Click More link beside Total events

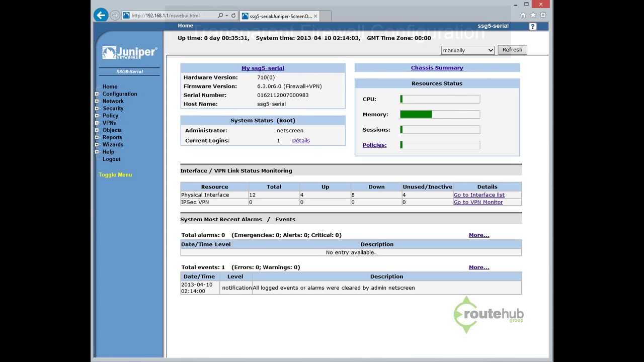pos(479,267)
